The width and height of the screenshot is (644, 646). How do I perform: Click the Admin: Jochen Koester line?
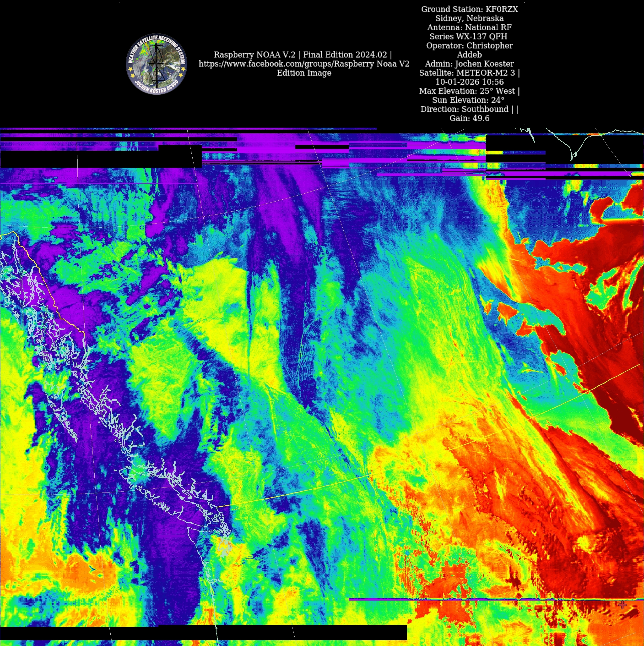point(469,64)
